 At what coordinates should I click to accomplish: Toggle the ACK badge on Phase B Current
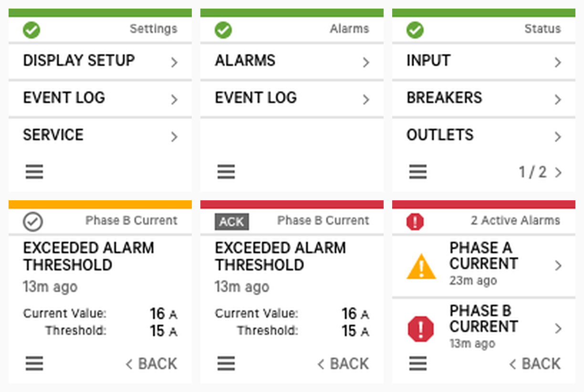tap(231, 222)
